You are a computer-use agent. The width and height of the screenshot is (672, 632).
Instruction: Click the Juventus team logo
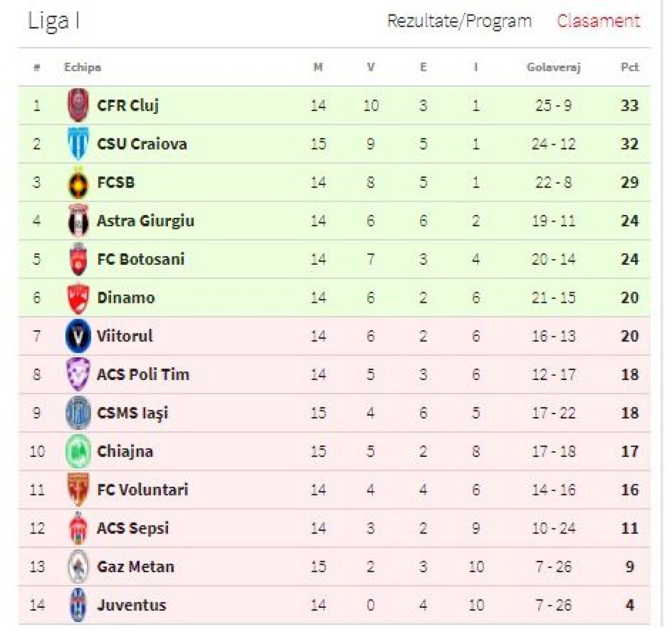point(78,605)
